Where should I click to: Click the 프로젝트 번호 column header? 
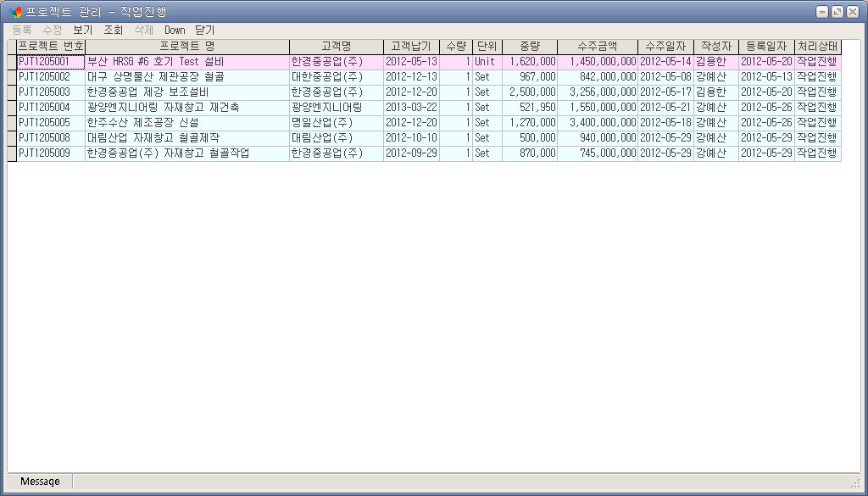pos(51,47)
